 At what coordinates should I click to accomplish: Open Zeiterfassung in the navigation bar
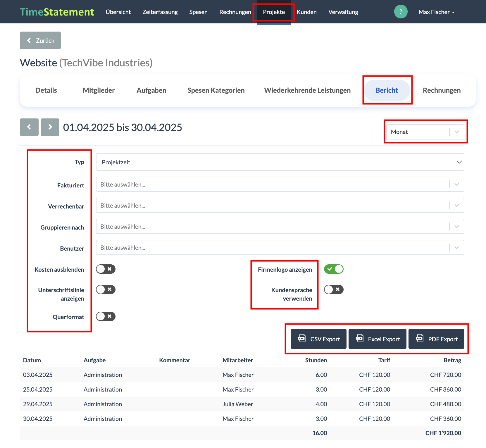[x=160, y=12]
